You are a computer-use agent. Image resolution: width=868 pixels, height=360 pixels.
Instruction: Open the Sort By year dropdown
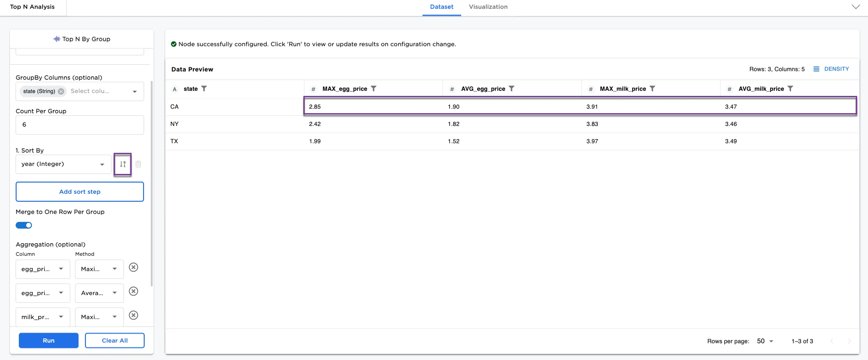click(63, 164)
